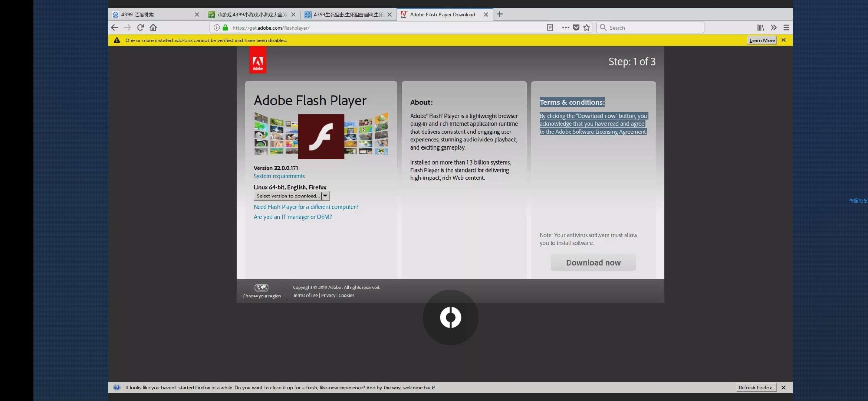Click the notification bar question-mark info icon

117,387
